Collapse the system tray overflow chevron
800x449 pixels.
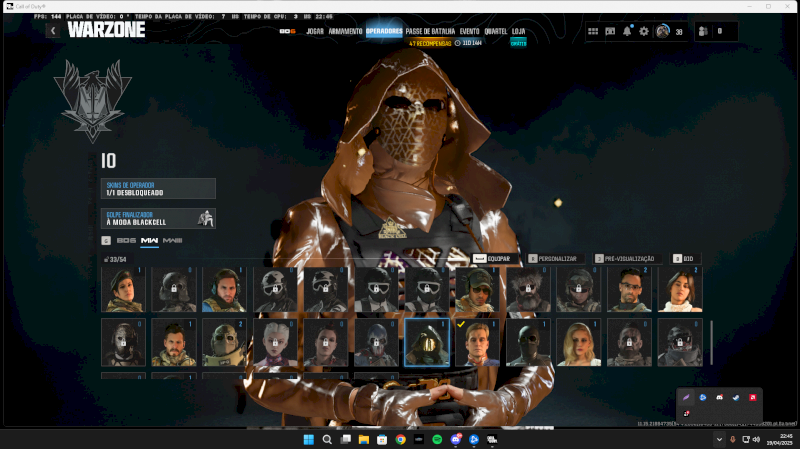click(x=719, y=439)
